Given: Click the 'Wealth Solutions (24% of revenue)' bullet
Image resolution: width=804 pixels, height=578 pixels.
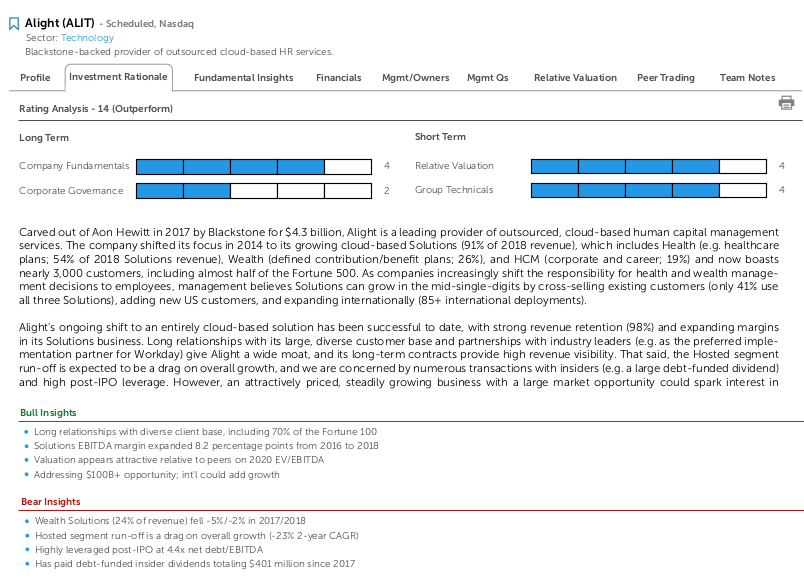Looking at the screenshot, I should tap(170, 521).
